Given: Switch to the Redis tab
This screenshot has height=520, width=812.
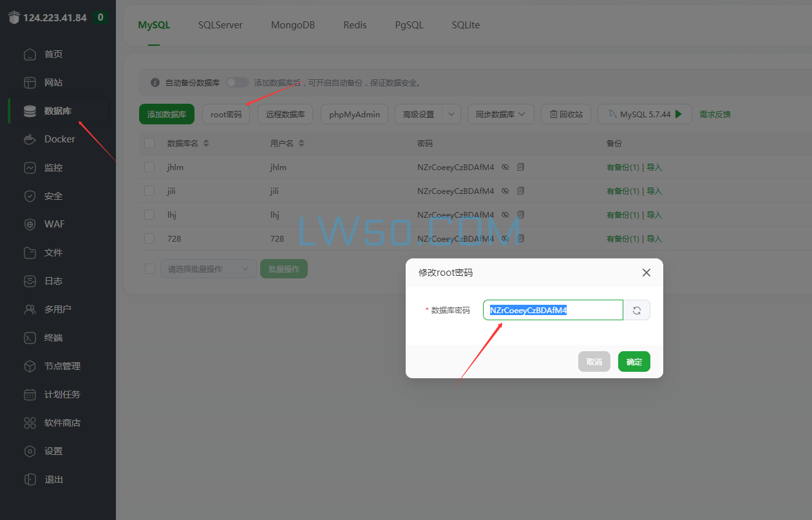Looking at the screenshot, I should click(x=355, y=25).
